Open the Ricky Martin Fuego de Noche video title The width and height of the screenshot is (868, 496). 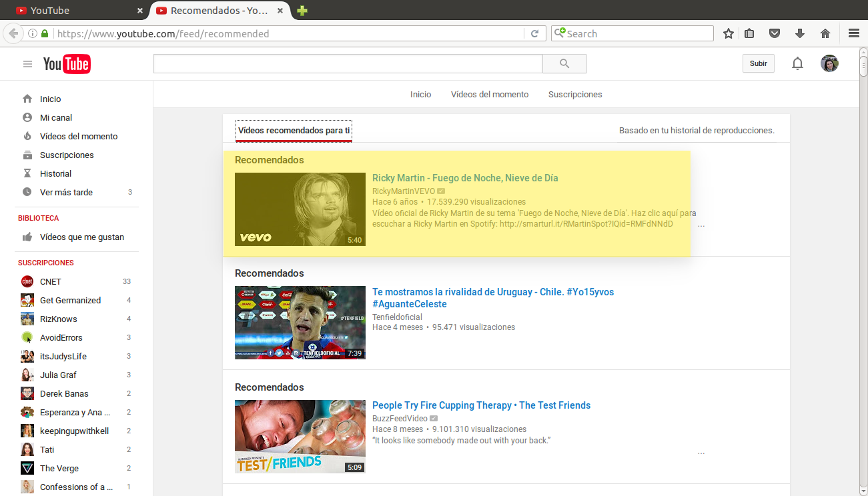[x=465, y=178]
